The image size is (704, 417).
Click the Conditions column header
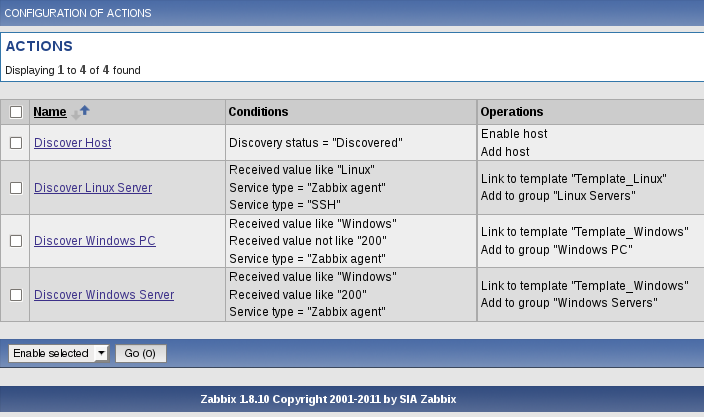point(258,112)
